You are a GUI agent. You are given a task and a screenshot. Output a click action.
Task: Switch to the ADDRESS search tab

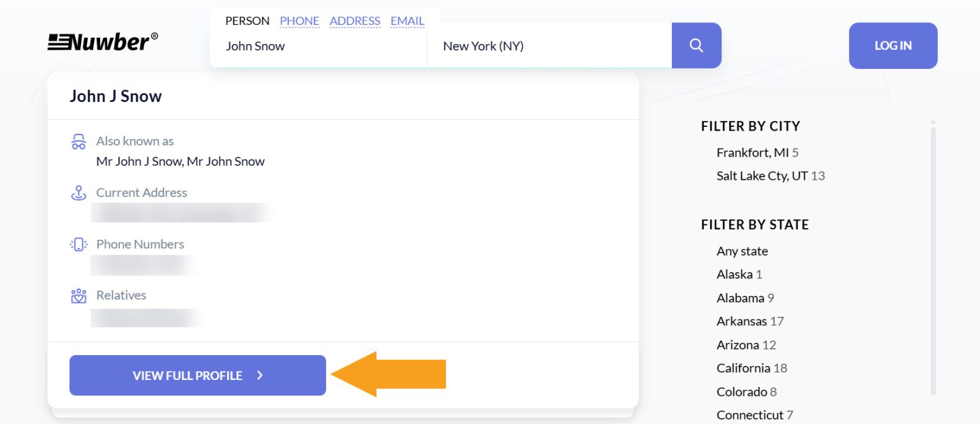tap(355, 20)
